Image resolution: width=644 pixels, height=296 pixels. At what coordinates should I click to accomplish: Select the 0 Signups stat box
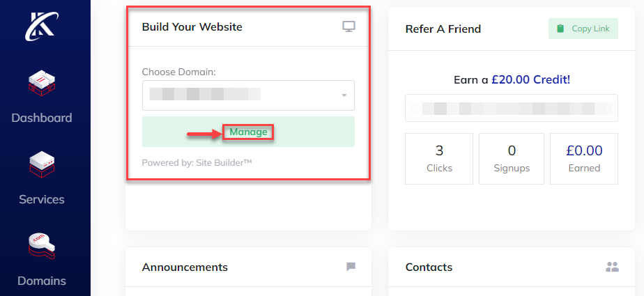(512, 159)
